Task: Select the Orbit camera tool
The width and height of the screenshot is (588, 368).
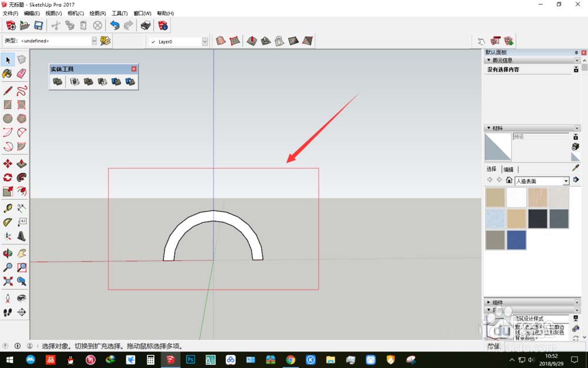Action: (8, 253)
